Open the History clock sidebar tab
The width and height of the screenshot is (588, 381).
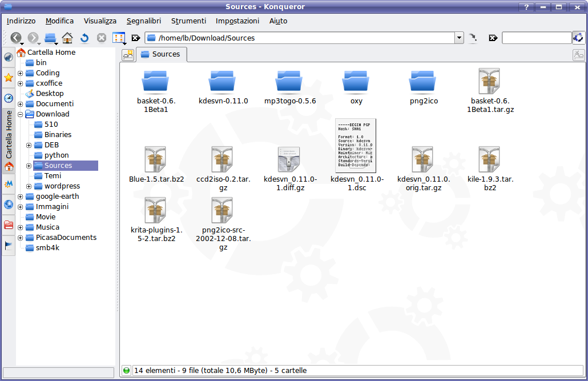[9, 98]
